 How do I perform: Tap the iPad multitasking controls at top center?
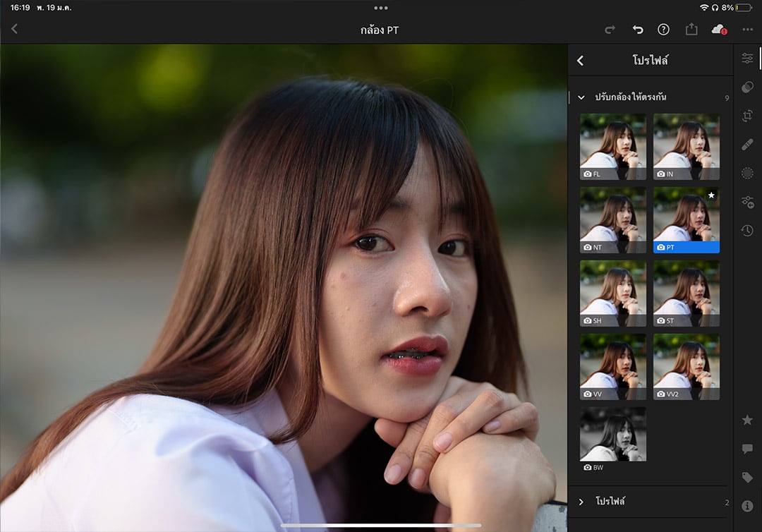[381, 8]
